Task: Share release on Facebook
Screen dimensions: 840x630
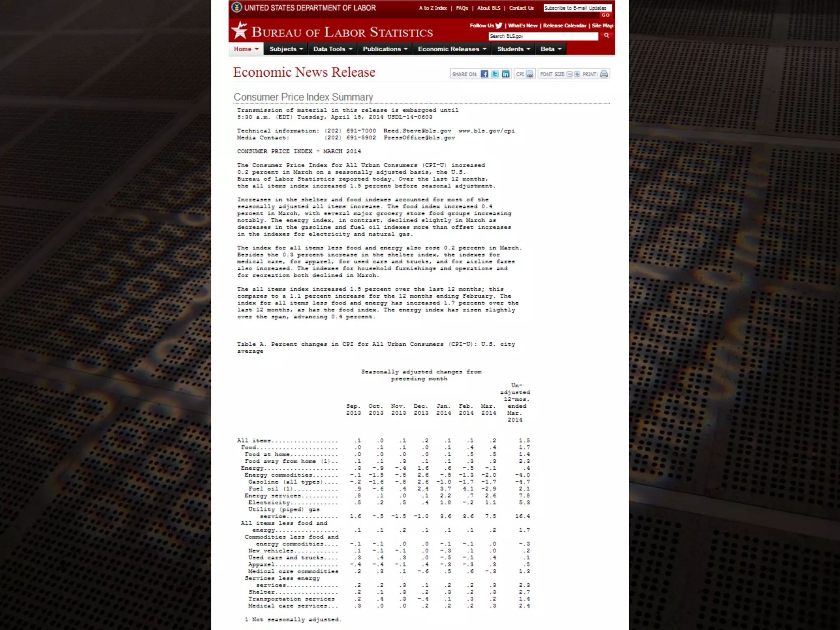Action: [x=484, y=74]
